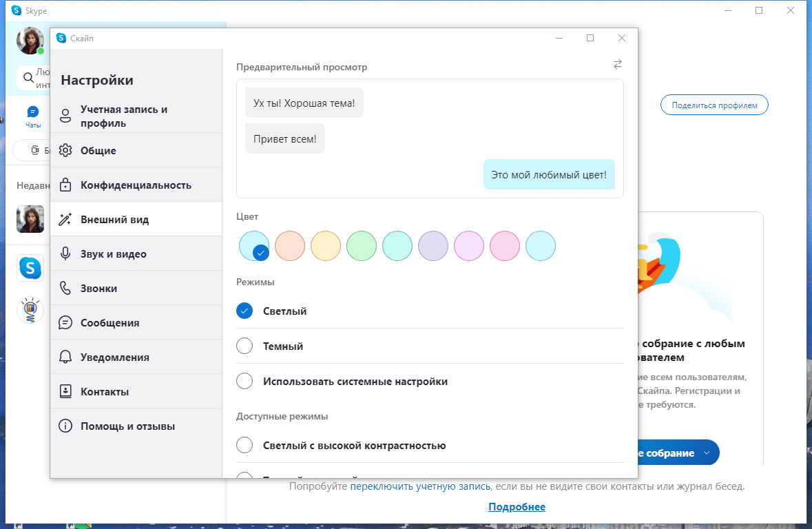Screen dimensions: 812x529
Task: Click the profile avatar in main Skype window
Action: point(30,41)
